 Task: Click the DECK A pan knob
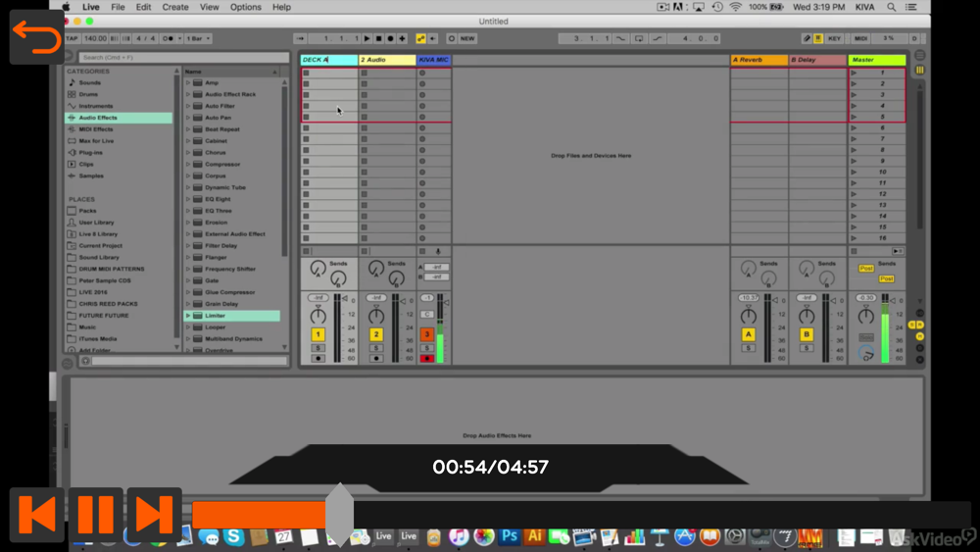(x=318, y=316)
